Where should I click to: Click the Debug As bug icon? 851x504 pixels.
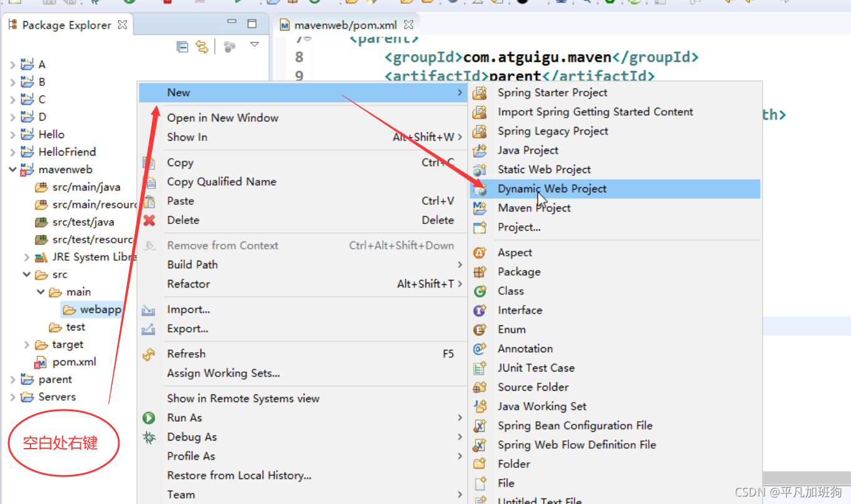tap(149, 437)
